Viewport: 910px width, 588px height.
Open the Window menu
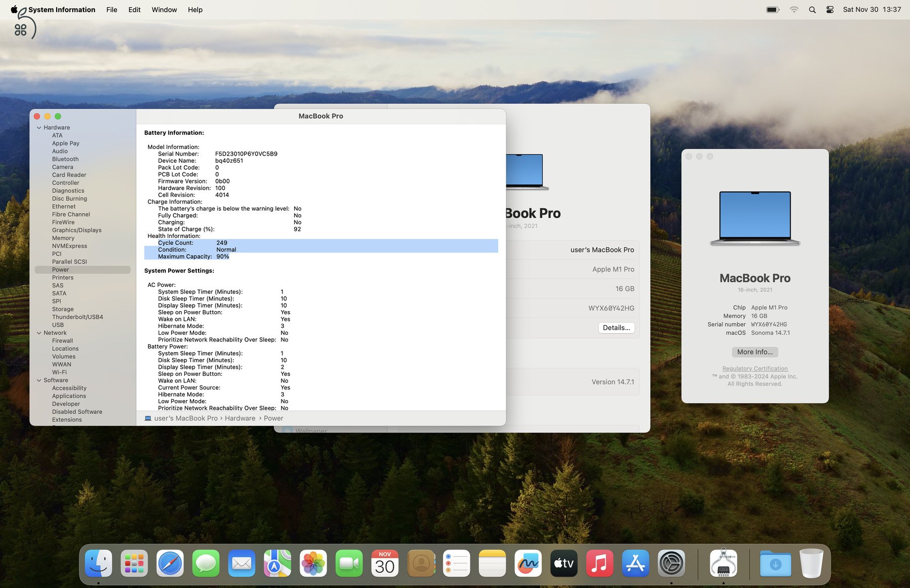[x=164, y=10]
